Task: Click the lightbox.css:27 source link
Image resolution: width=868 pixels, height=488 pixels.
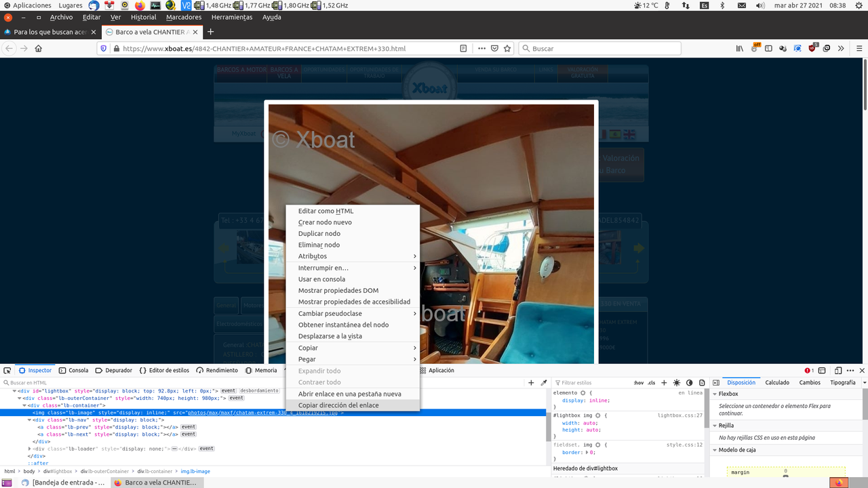Action: 680,415
